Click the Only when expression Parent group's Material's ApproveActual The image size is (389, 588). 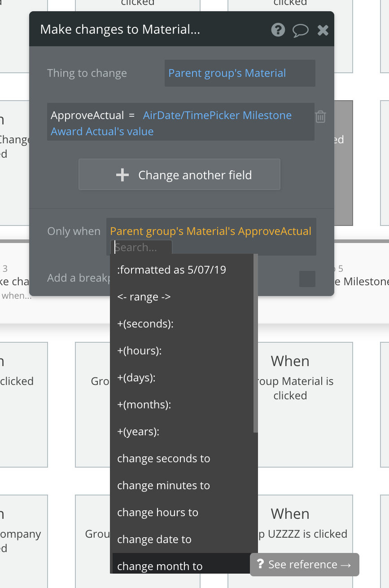(x=210, y=231)
